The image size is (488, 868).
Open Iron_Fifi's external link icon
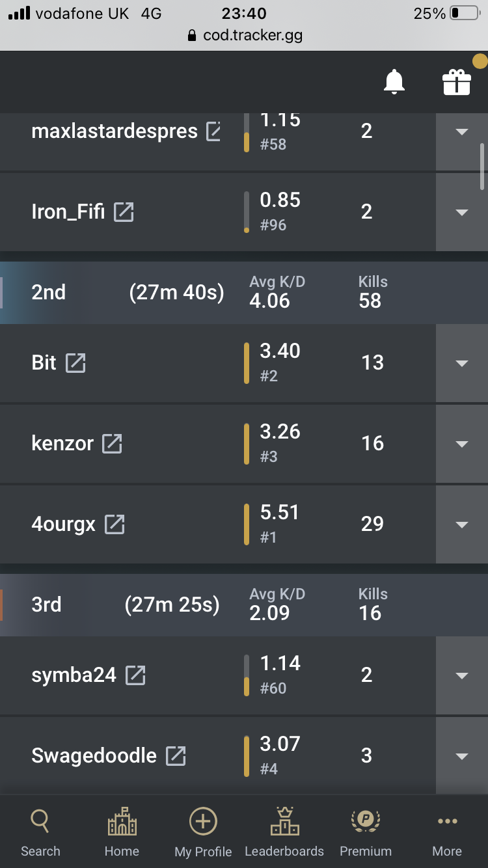click(x=124, y=211)
